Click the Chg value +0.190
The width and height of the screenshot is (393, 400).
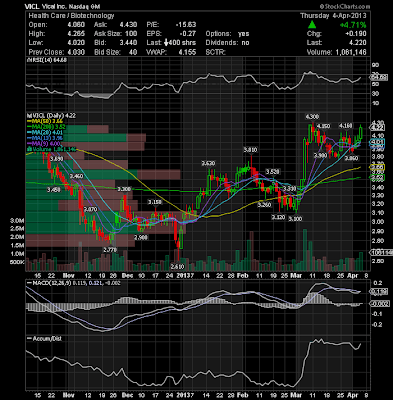point(356,34)
